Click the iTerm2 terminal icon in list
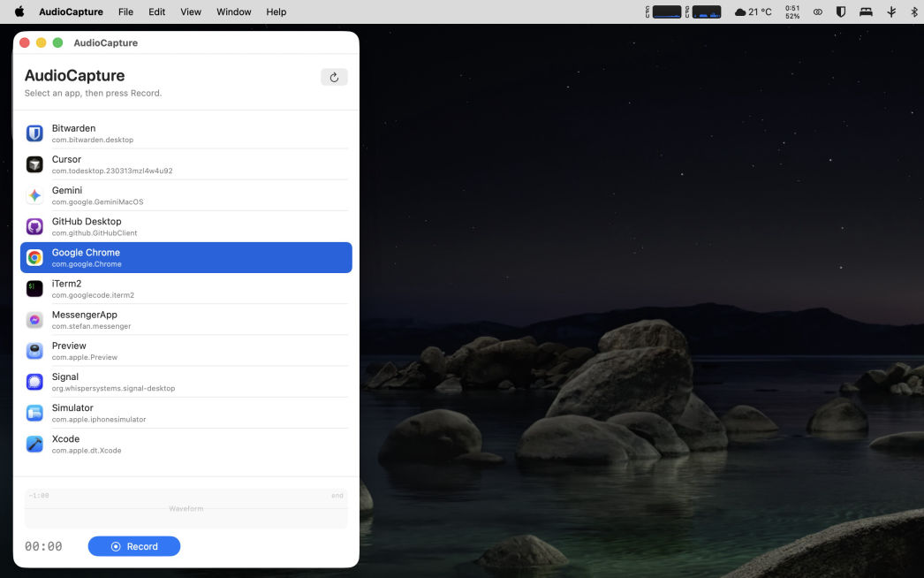 coord(34,288)
